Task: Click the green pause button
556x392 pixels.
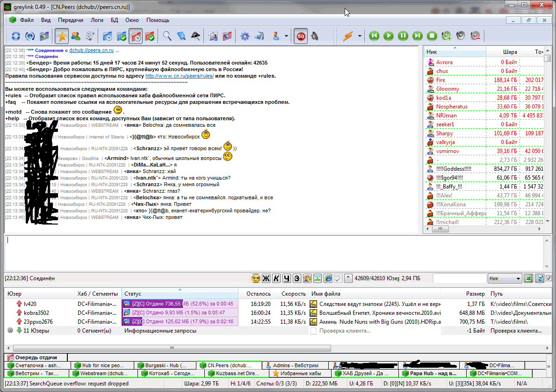Action: click(x=403, y=36)
